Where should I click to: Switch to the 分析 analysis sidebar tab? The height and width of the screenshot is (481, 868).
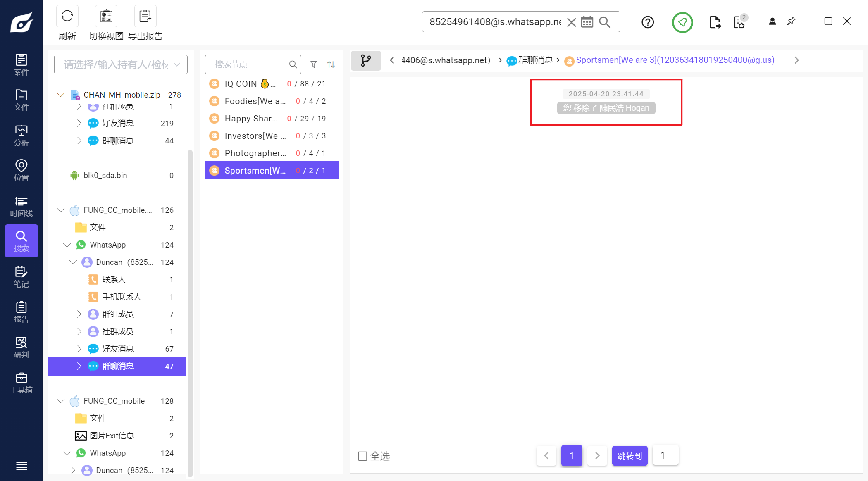pos(21,136)
